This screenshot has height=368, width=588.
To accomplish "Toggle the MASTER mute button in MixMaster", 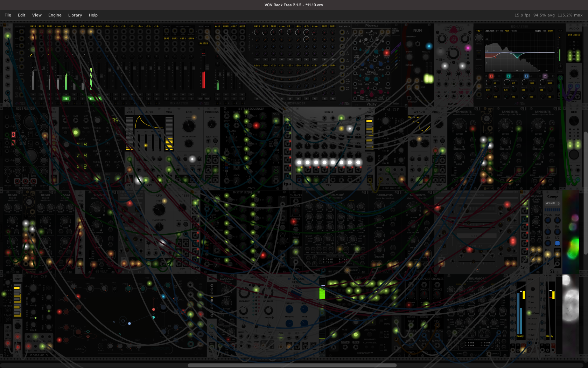I will coord(204,95).
